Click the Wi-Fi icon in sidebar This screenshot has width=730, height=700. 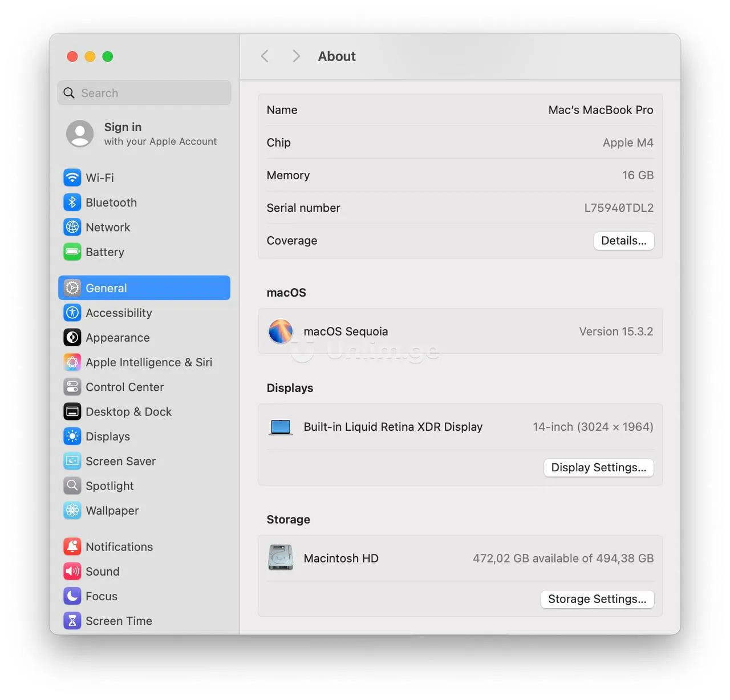(72, 177)
